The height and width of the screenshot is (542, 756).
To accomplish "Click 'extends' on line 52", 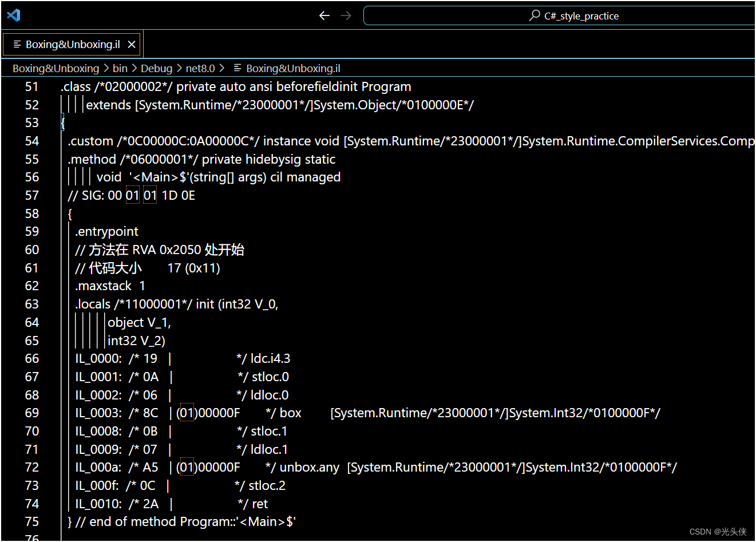I will (109, 105).
